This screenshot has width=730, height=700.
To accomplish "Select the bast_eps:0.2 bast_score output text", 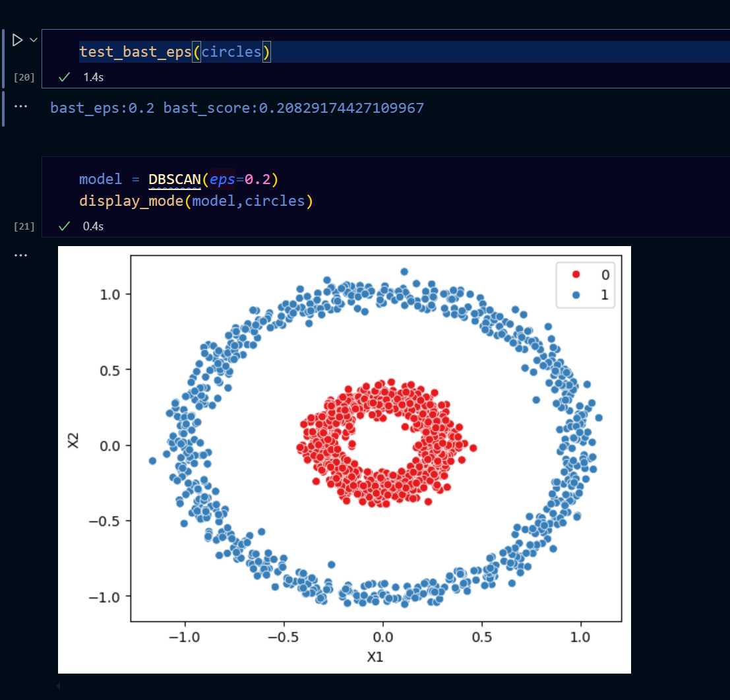I will coord(237,108).
